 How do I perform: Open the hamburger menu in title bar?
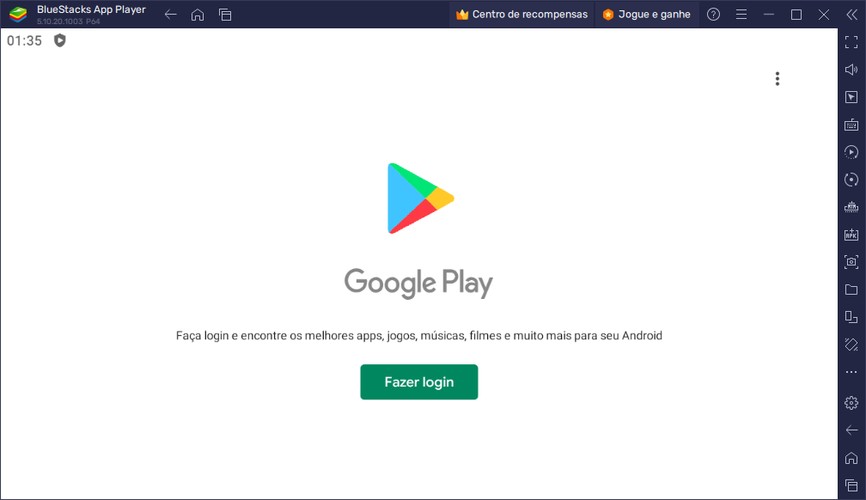(741, 14)
